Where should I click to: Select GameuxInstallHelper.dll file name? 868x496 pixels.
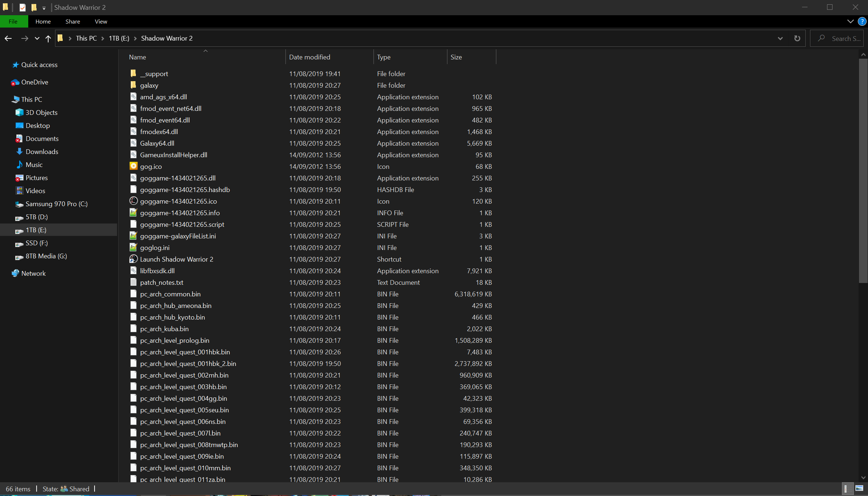174,155
